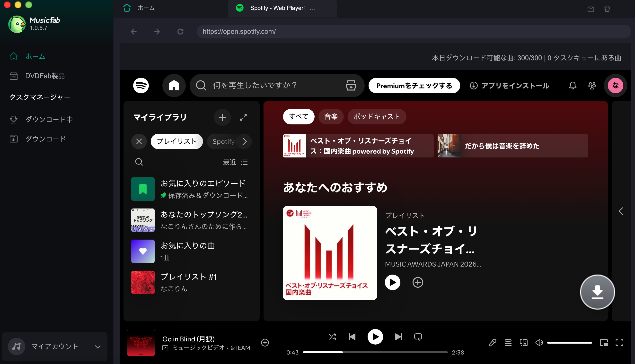This screenshot has width=635, height=364.
Task: Show more library filters with chevron
Action: (245, 141)
